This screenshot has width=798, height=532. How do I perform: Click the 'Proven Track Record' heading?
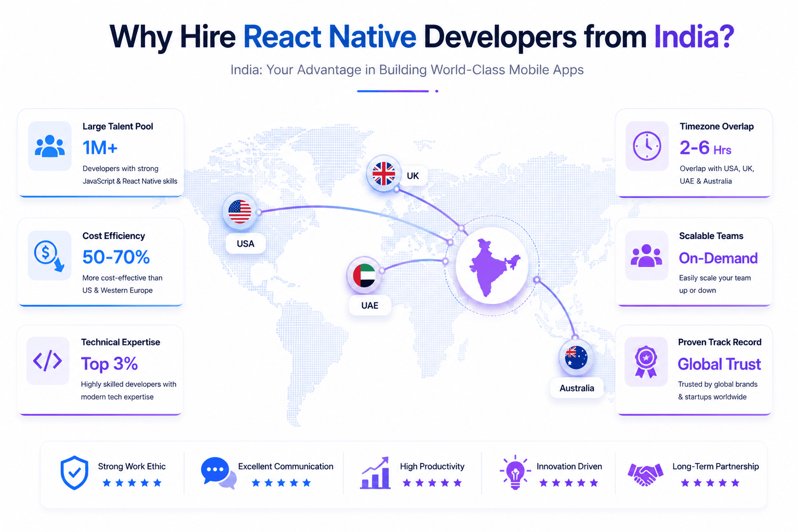[x=720, y=342]
